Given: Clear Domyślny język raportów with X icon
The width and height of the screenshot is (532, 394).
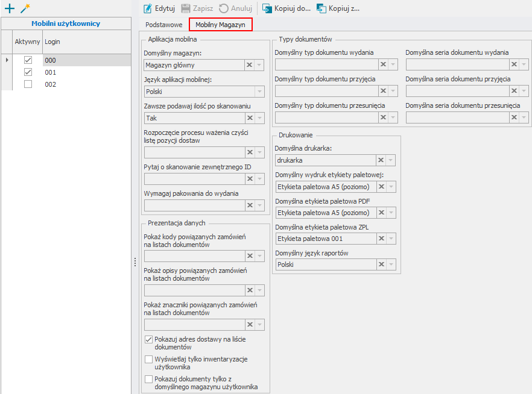Looking at the screenshot, I should click(381, 264).
